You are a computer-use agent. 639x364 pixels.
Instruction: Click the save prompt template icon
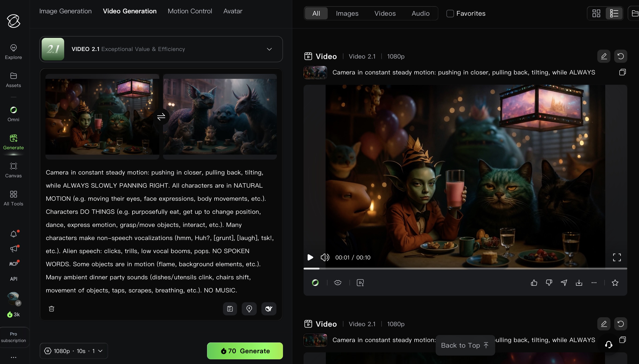coord(230,309)
